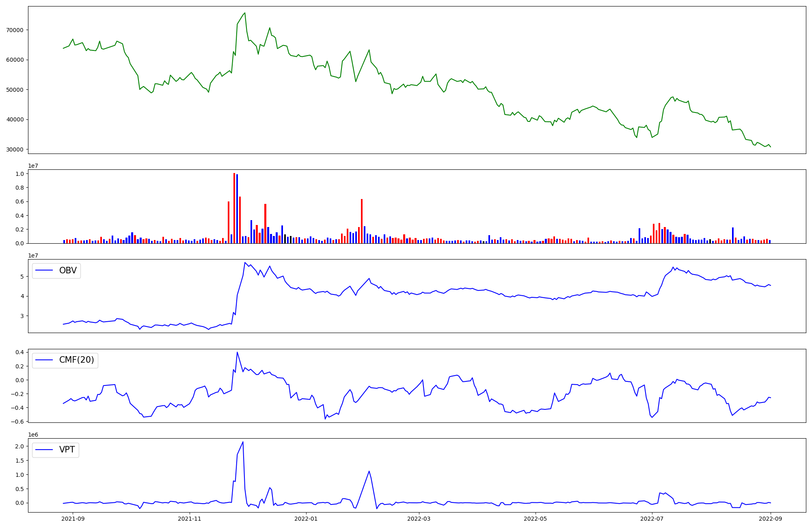Click the highest peak of green price line
Image resolution: width=812 pixels, height=528 pixels.
244,13
